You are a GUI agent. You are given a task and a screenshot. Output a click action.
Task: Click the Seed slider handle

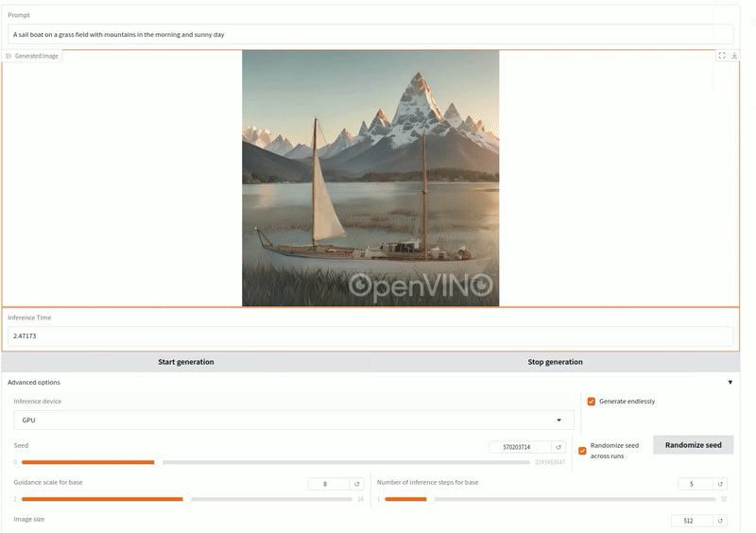pyautogui.click(x=158, y=462)
